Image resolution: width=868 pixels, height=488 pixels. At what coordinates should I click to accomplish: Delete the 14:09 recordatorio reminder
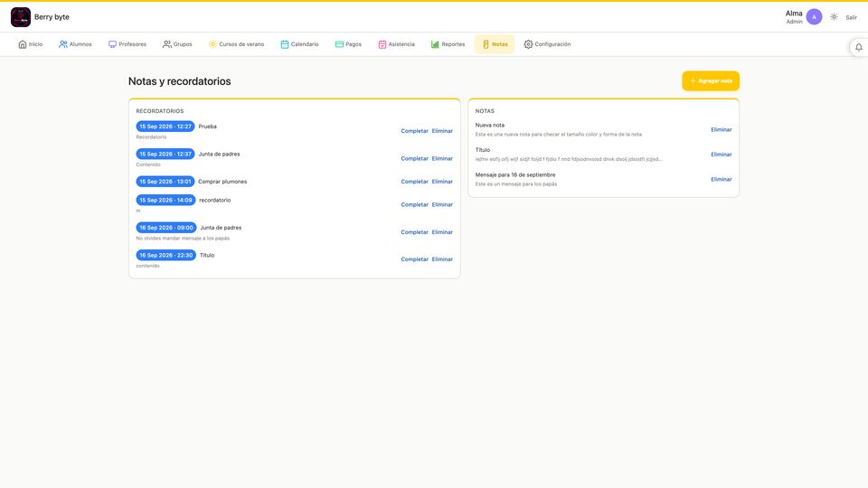tap(442, 205)
